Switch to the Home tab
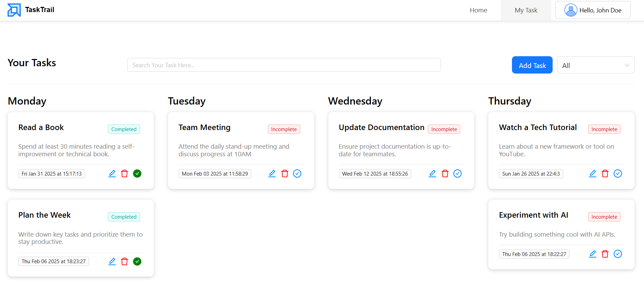Screen dimensions: 644x287 point(478,10)
